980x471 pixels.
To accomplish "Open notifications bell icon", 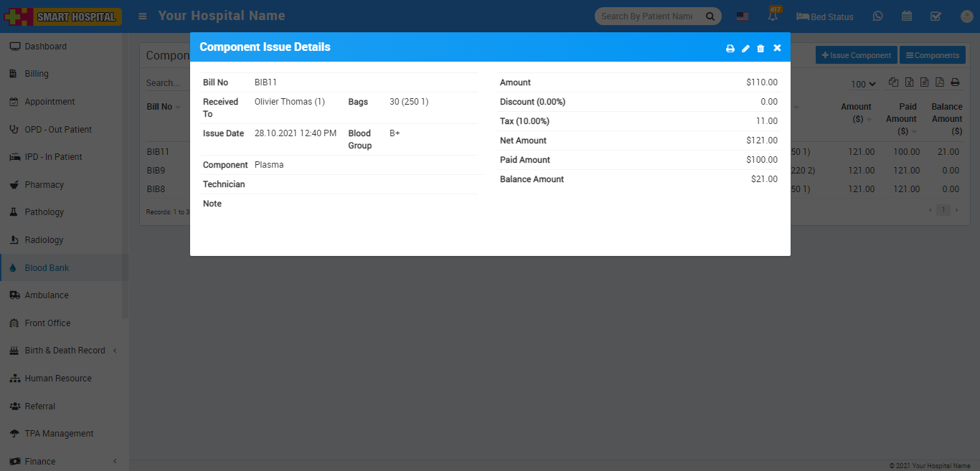I will [773, 16].
